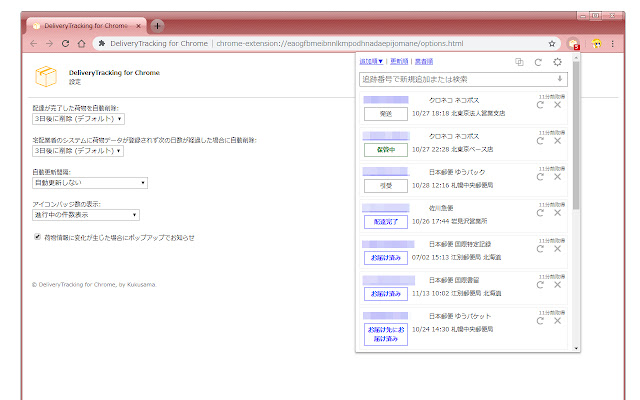
Task: Sort packages by 追加順
Action: click(x=371, y=61)
